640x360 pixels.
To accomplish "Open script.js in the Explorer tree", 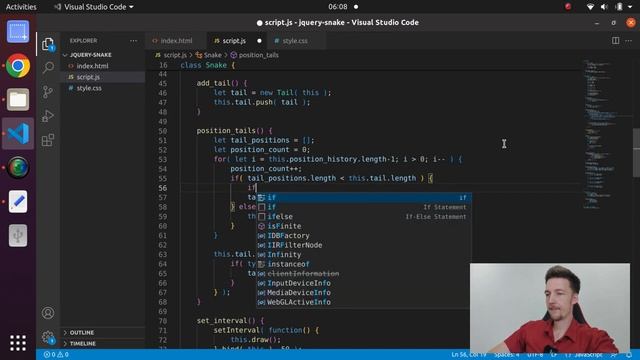I will click(x=88, y=77).
